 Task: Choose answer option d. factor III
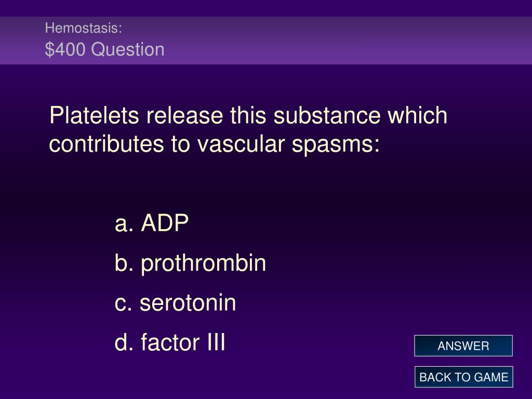(x=170, y=342)
